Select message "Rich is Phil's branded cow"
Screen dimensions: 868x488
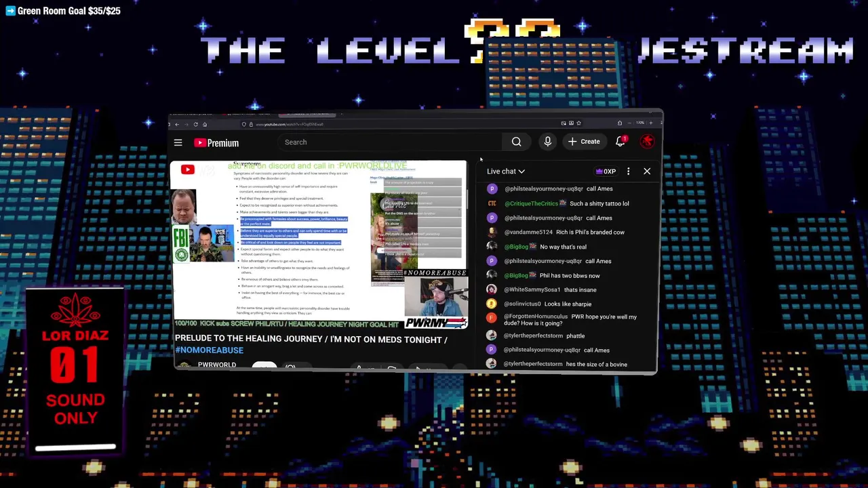(590, 232)
